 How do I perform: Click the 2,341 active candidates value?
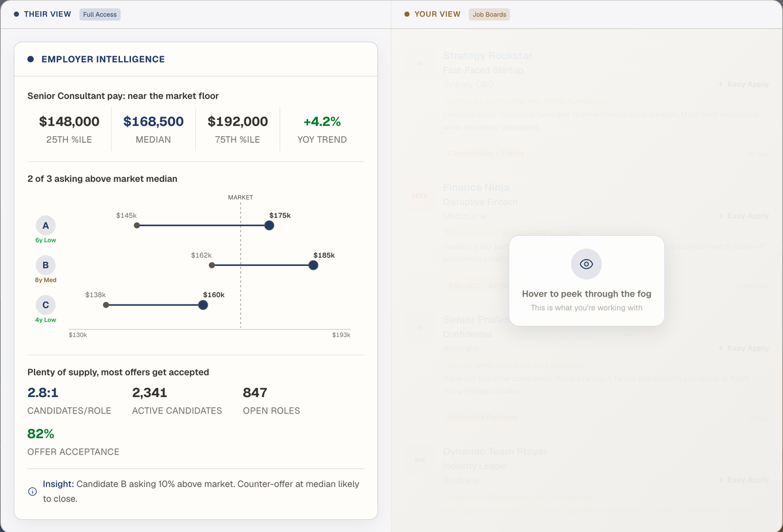tap(149, 392)
